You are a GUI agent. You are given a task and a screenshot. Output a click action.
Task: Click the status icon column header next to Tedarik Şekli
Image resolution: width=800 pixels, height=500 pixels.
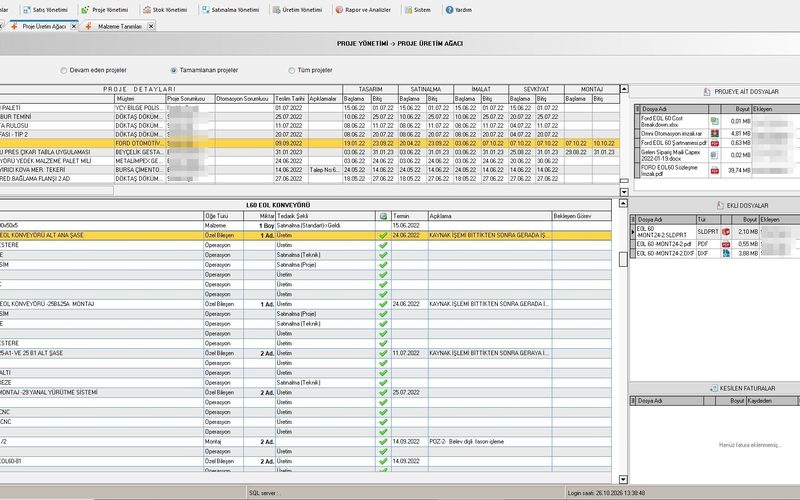pos(383,216)
